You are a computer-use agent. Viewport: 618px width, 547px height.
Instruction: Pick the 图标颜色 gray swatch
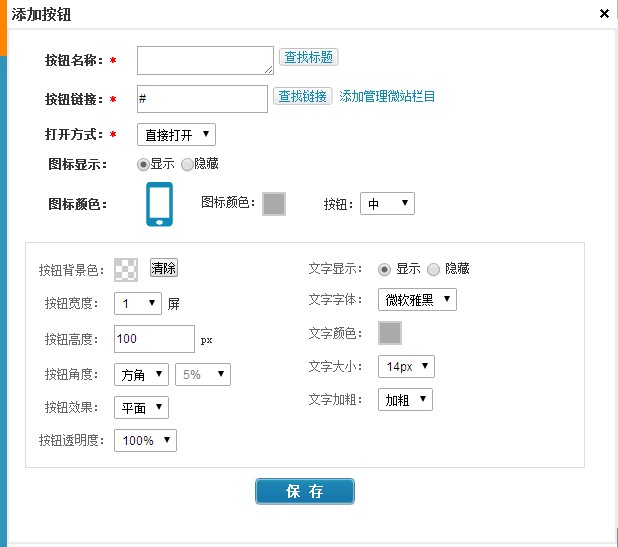pyautogui.click(x=274, y=204)
